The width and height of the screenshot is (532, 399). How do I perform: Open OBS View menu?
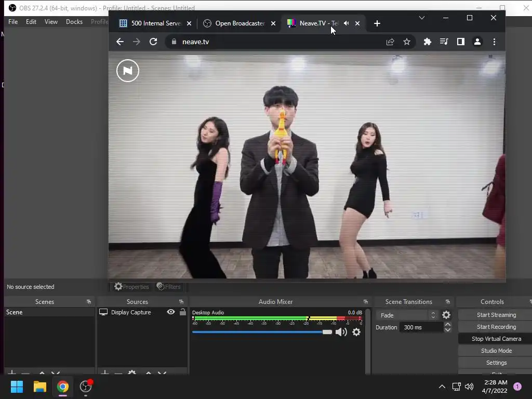point(51,22)
